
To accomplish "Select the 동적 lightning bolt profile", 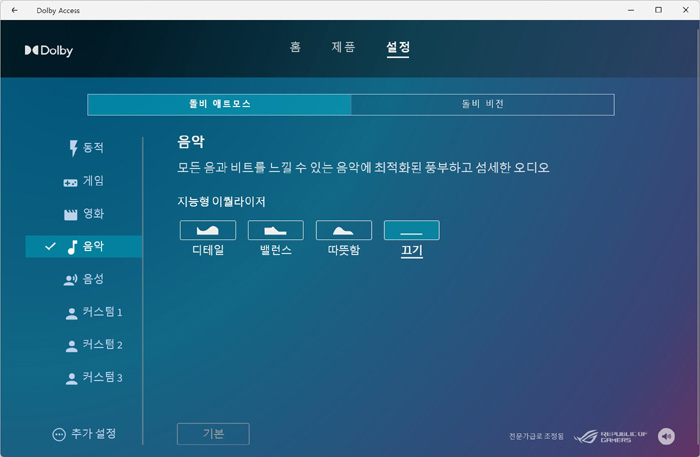I will coord(84,148).
